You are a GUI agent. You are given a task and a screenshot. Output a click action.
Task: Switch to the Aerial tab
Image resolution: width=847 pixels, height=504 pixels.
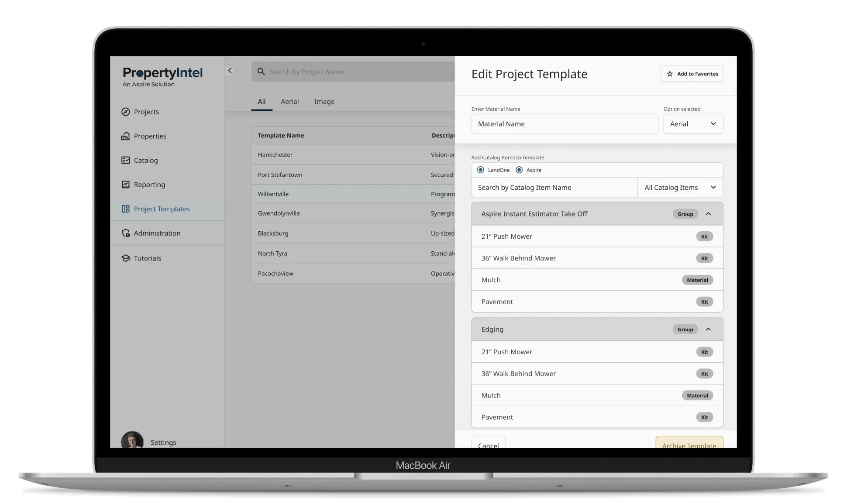coord(289,102)
